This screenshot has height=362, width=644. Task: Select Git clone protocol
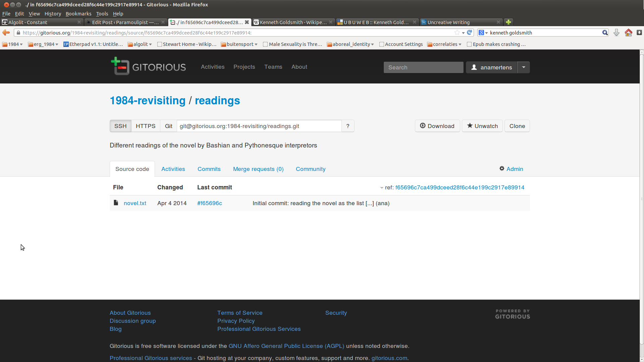[168, 126]
